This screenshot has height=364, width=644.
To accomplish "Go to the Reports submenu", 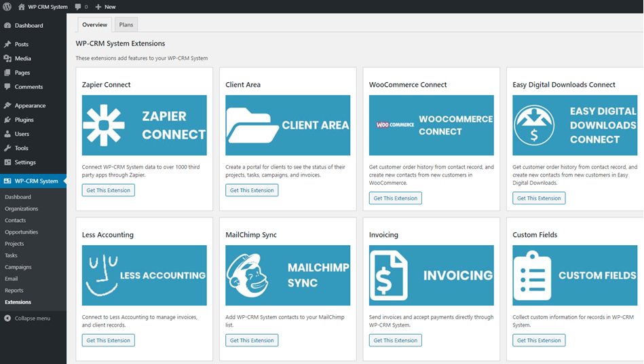I will pyautogui.click(x=14, y=291).
